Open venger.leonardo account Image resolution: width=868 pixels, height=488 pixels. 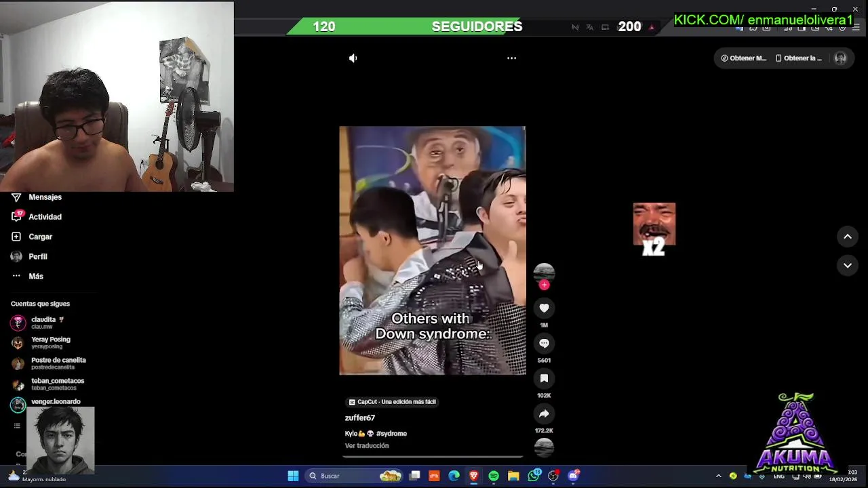(47, 404)
